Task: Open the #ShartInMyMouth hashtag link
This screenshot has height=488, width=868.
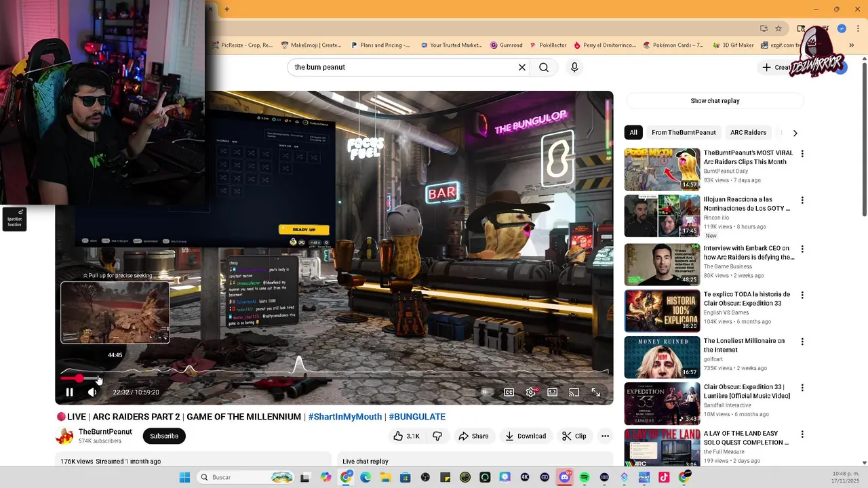Action: tap(346, 417)
